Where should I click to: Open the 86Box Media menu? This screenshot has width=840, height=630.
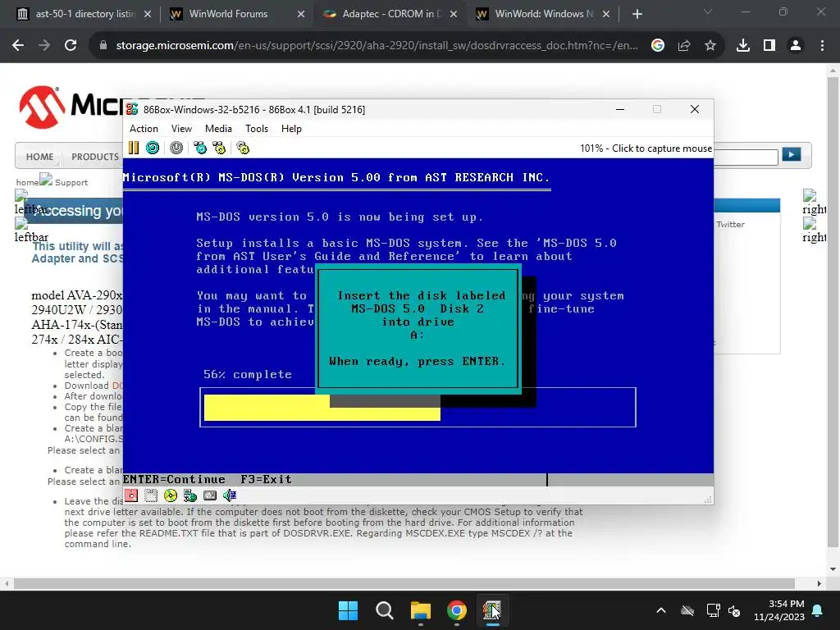tap(218, 129)
